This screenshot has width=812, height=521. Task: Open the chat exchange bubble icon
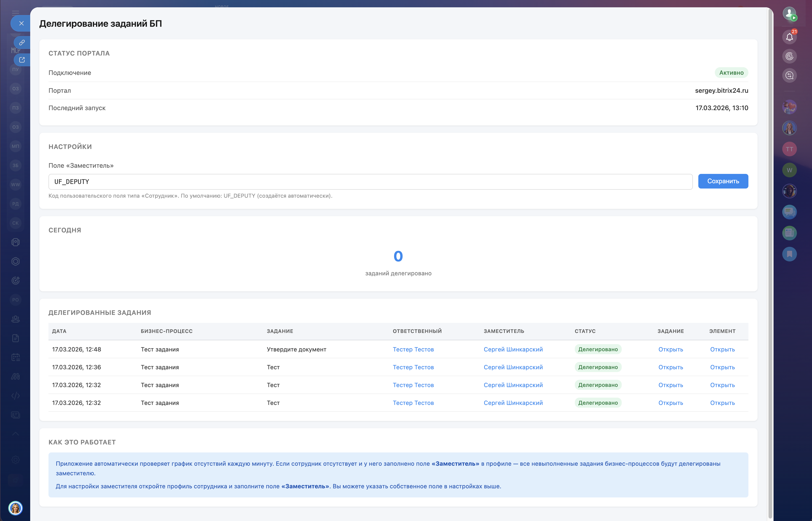click(x=789, y=75)
